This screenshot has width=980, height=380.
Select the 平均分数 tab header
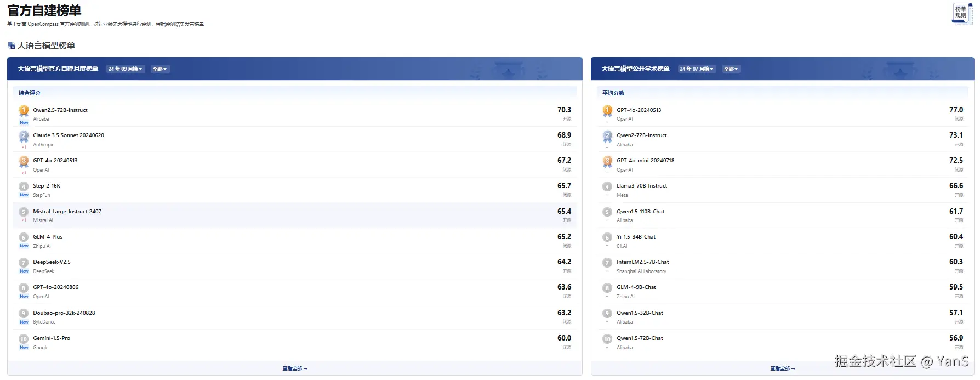click(613, 93)
